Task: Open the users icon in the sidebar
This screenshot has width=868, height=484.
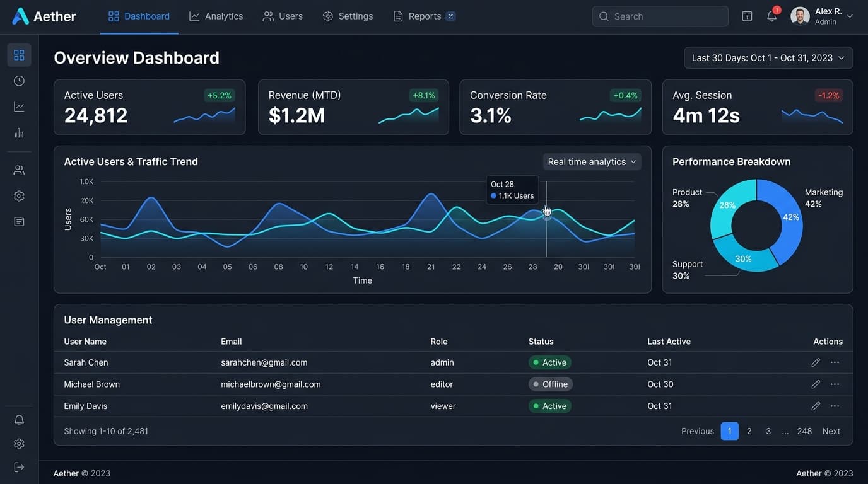Action: pos(19,170)
